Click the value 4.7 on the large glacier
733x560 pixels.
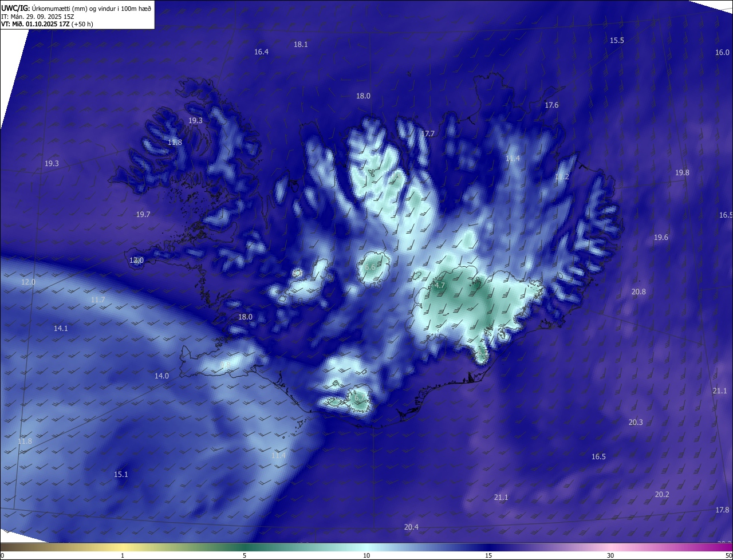[440, 285]
